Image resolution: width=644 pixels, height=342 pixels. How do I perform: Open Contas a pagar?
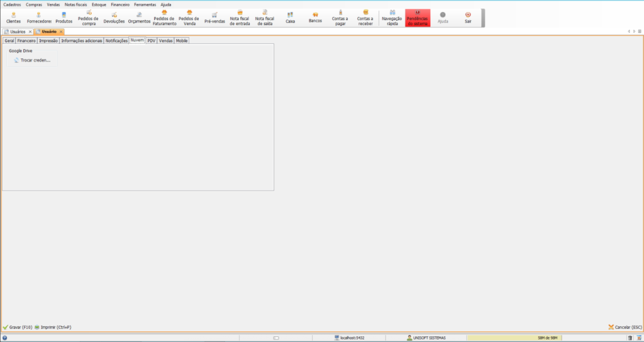click(x=340, y=18)
